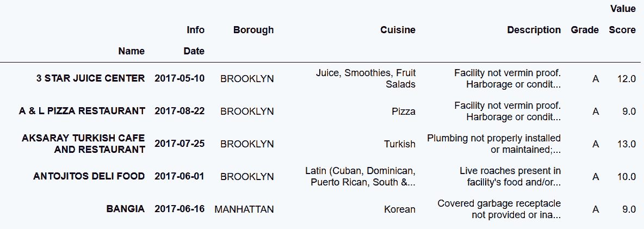Click the Description column header
The width and height of the screenshot is (644, 229).
click(x=534, y=30)
